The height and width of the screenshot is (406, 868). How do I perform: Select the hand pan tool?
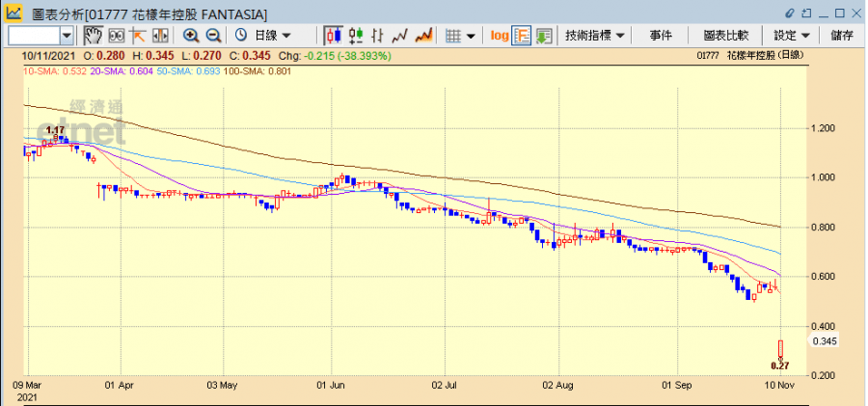(94, 36)
